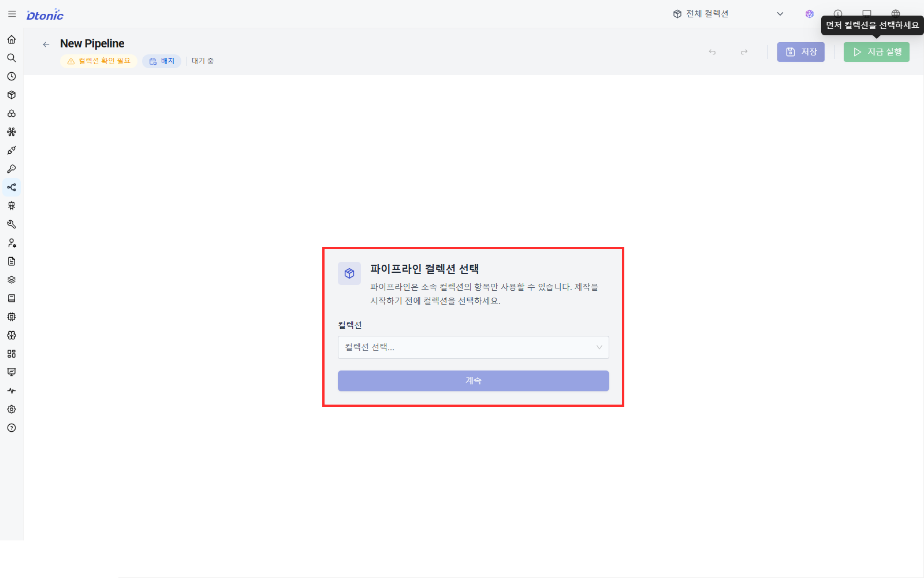
Task: Click the 컬렉션 확인 필요 warning badge
Action: pyautogui.click(x=99, y=61)
